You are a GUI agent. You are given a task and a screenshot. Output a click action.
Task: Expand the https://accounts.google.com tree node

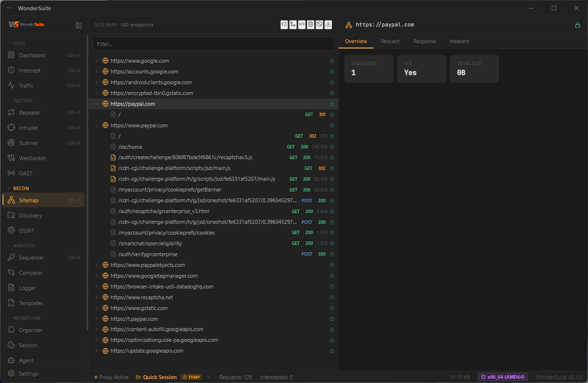click(96, 72)
